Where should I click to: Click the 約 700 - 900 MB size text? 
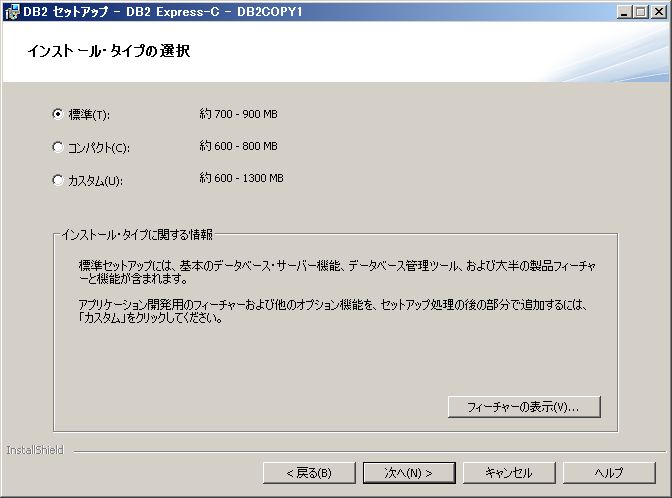tap(238, 114)
